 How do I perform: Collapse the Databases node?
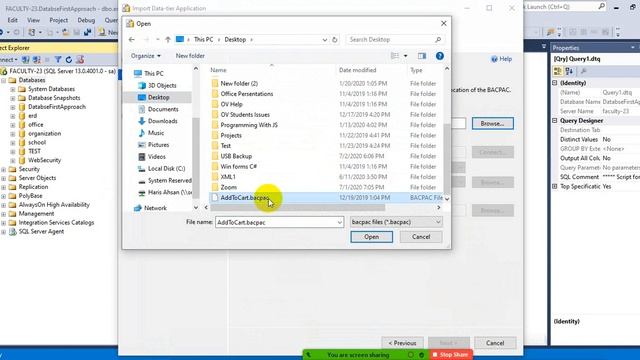3,80
